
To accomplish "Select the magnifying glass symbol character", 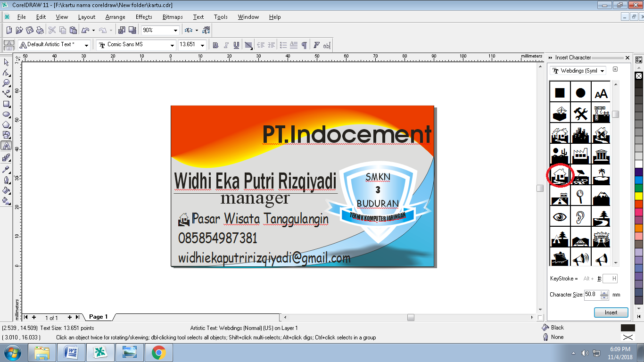I will coord(580,197).
